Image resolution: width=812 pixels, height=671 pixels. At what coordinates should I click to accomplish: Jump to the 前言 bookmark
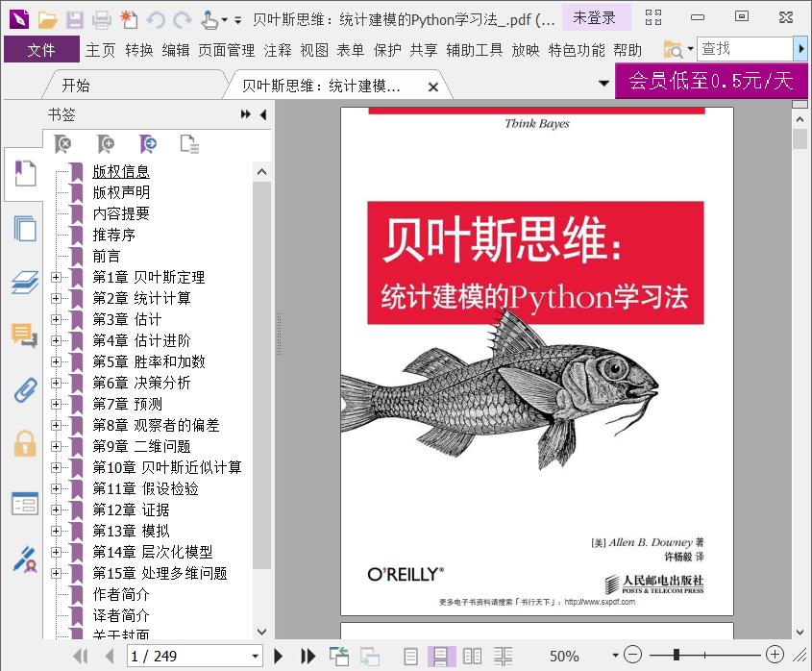point(106,256)
